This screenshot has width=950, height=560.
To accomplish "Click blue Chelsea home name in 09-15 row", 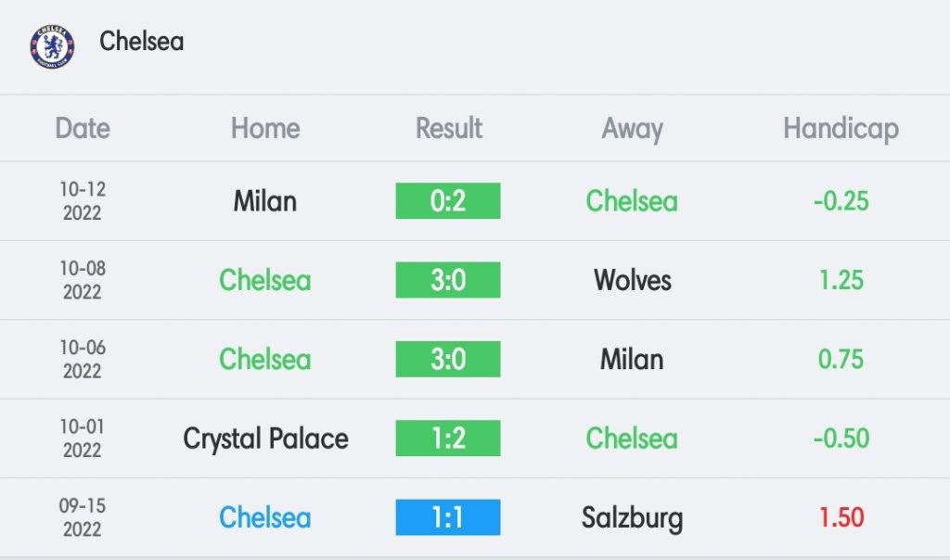I will (x=264, y=517).
